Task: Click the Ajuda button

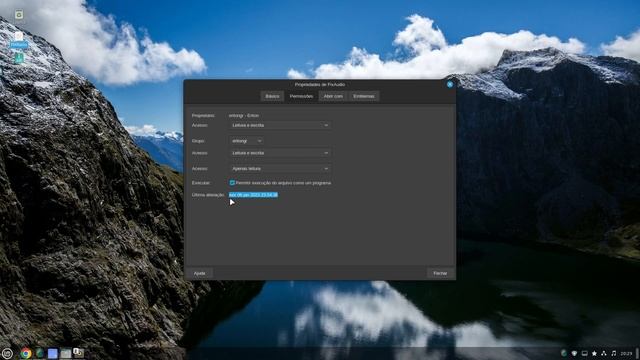Action: pos(200,273)
